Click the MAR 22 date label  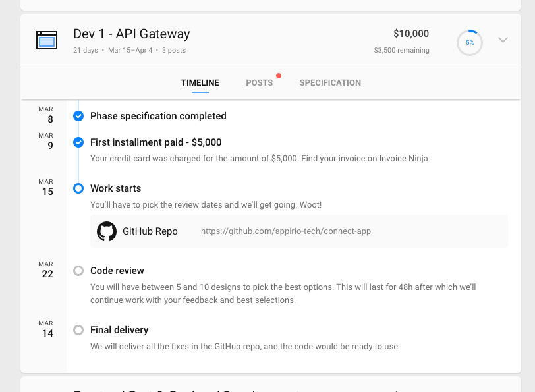tap(45, 269)
